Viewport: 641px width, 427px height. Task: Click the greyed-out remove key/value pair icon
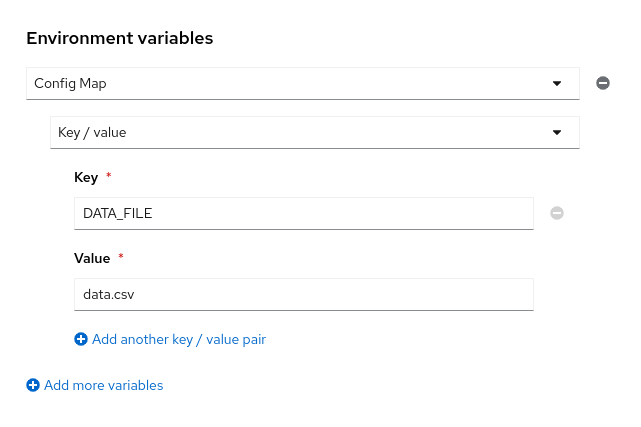coord(557,213)
